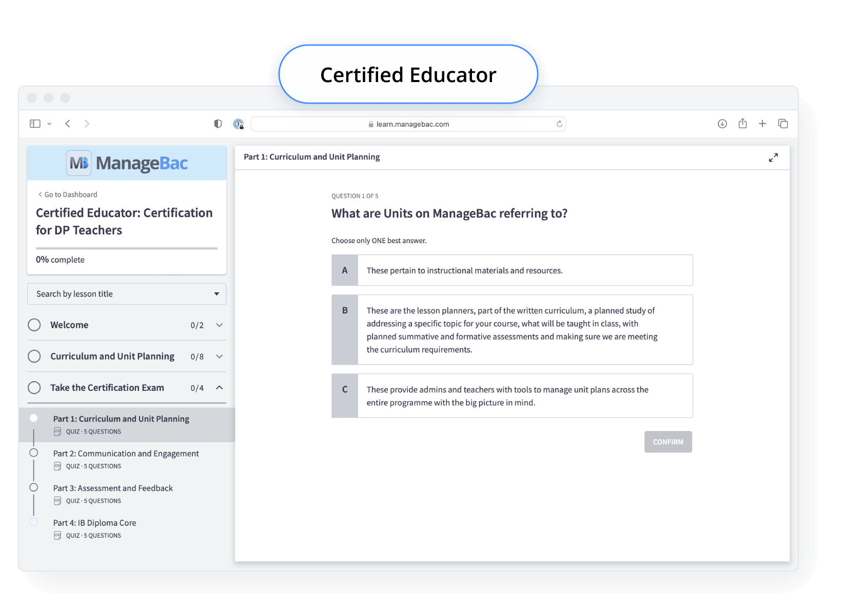Go to Dashboard link

click(x=68, y=194)
